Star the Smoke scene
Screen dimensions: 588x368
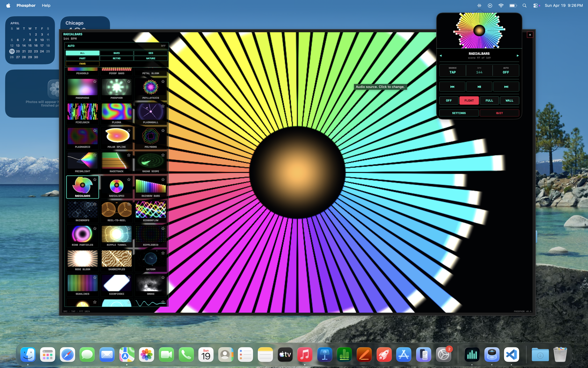pyautogui.click(x=163, y=277)
